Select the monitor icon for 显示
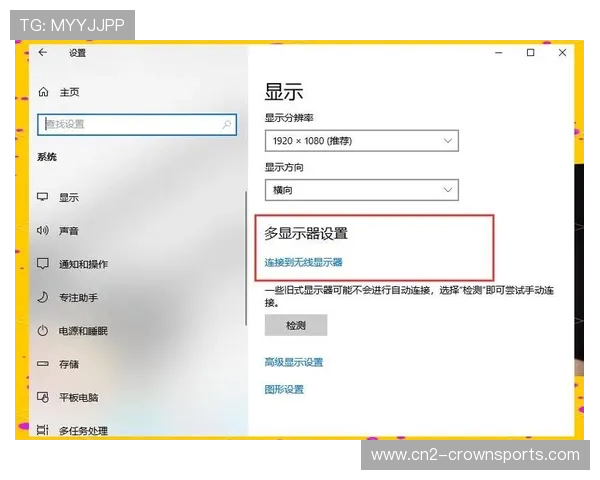This screenshot has width=600, height=480. pos(42,197)
